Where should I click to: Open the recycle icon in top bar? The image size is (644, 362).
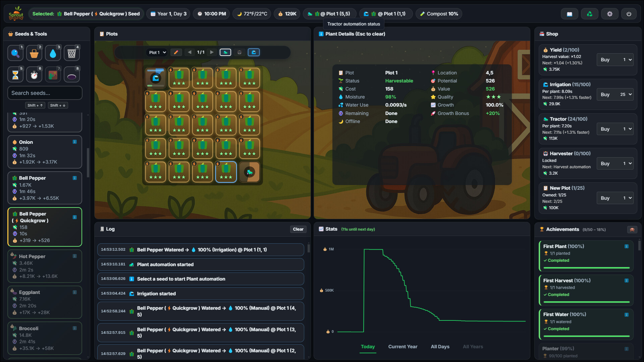589,14
